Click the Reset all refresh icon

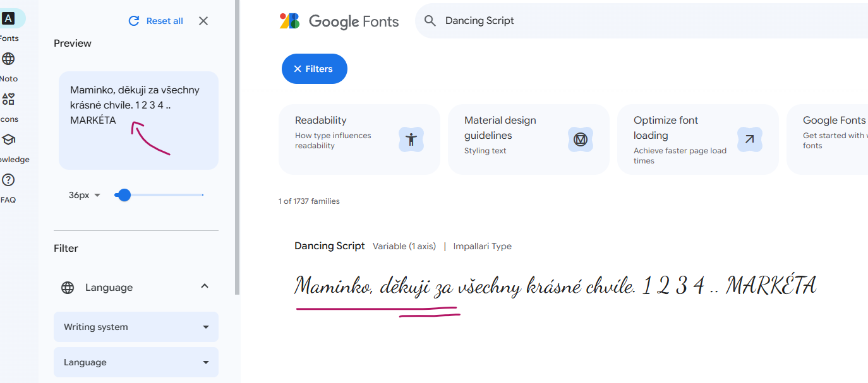pos(134,21)
